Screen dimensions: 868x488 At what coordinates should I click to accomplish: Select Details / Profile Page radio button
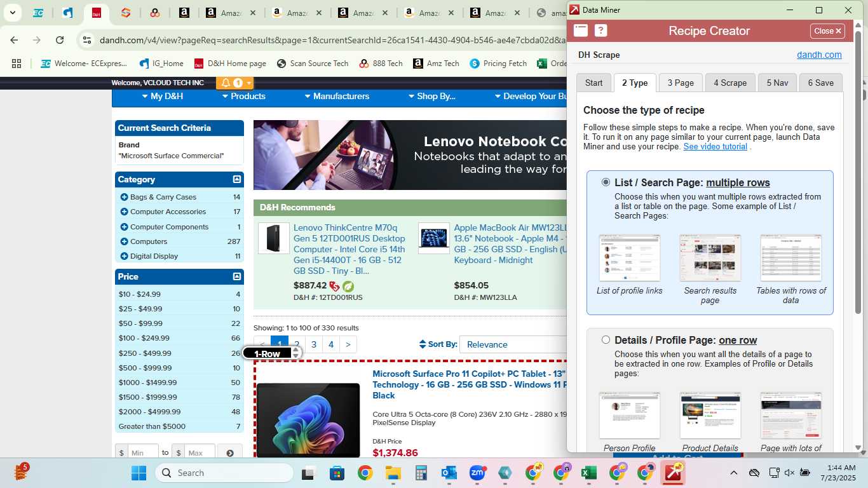point(606,340)
